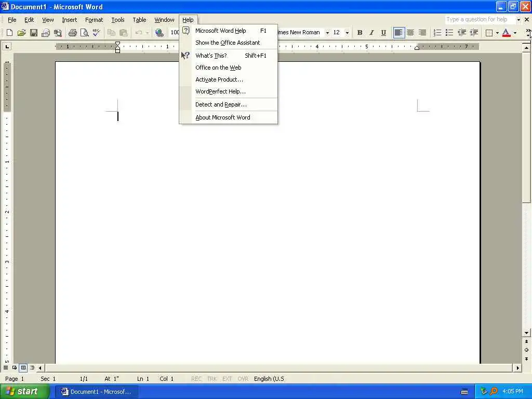This screenshot has height=399, width=532.
Task: Click the Copy icon
Action: (x=111, y=33)
